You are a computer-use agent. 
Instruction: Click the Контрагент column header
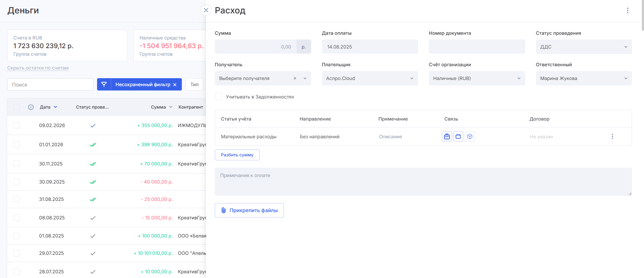(191, 107)
